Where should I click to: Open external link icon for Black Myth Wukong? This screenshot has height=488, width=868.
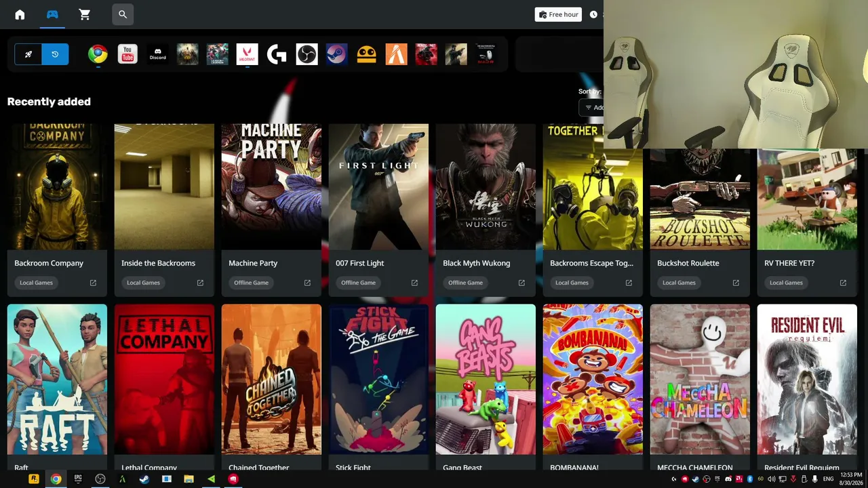coord(521,283)
